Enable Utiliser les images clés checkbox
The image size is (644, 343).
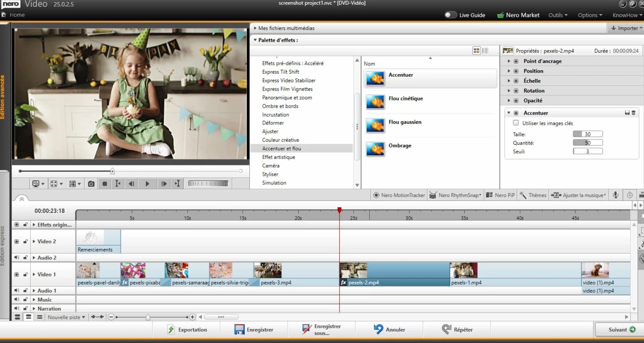click(x=516, y=123)
